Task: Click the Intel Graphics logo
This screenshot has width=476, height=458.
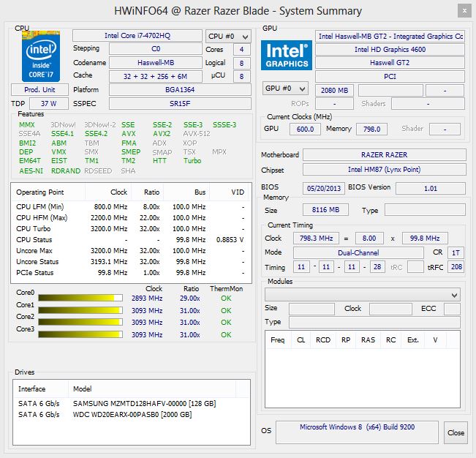Action: tap(287, 56)
